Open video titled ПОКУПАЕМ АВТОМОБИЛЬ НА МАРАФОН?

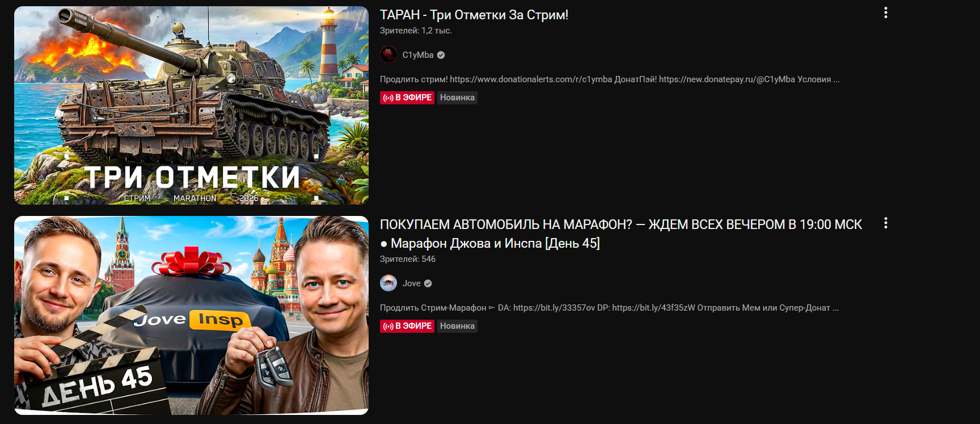(620, 234)
